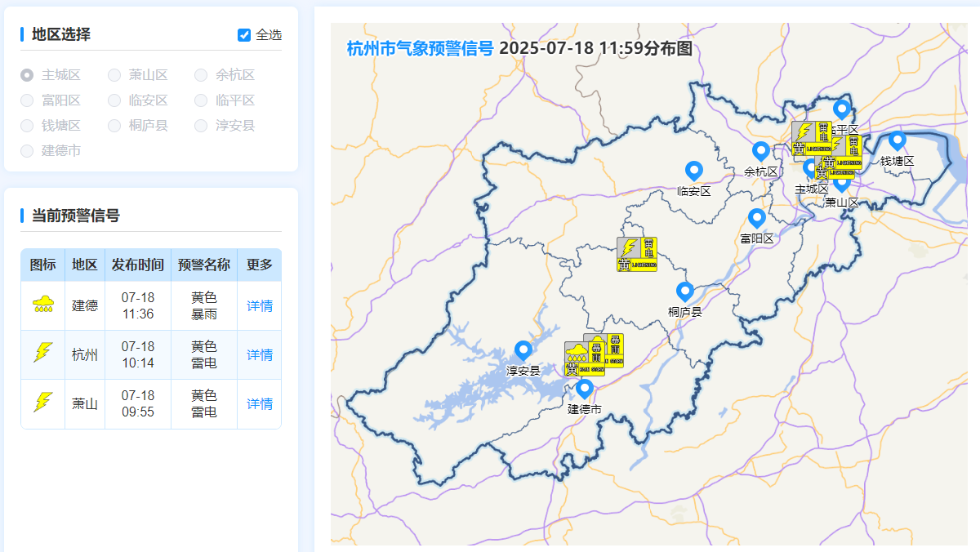
Task: Click the 钱塘区 location pin on map
Action: 897,141
